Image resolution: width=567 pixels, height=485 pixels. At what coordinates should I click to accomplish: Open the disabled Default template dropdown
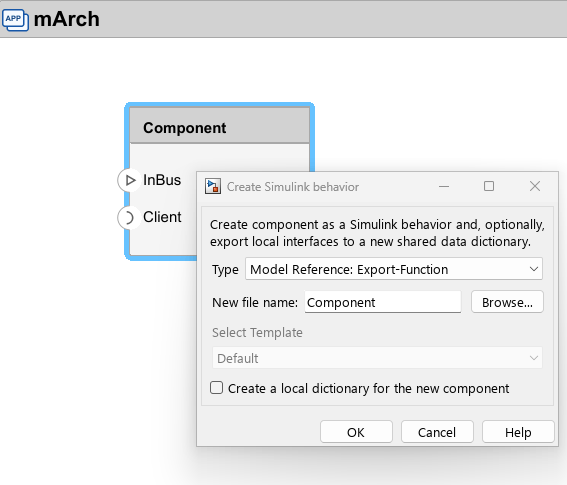[x=377, y=358]
